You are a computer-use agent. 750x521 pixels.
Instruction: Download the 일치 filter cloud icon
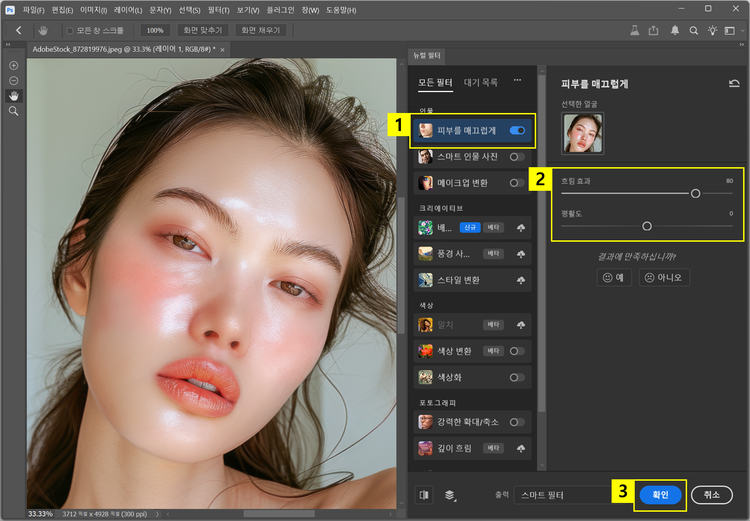tap(521, 325)
